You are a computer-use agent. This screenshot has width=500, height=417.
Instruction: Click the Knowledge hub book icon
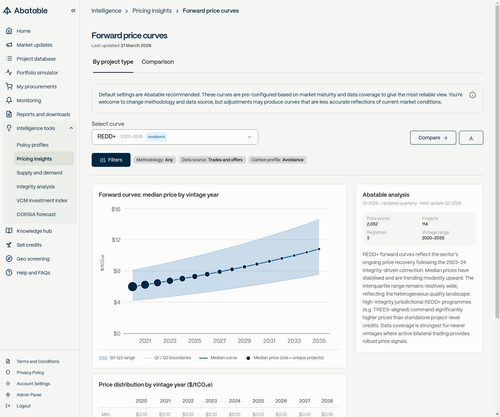pyautogui.click(x=9, y=231)
